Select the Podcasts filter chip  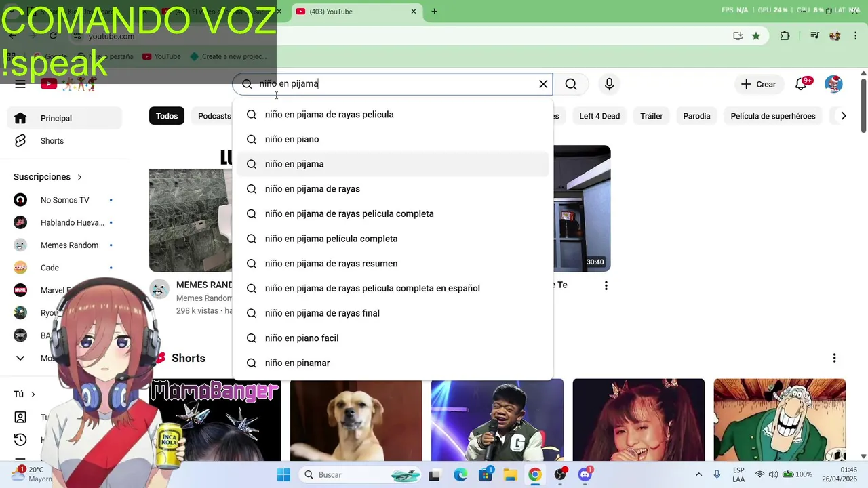214,116
